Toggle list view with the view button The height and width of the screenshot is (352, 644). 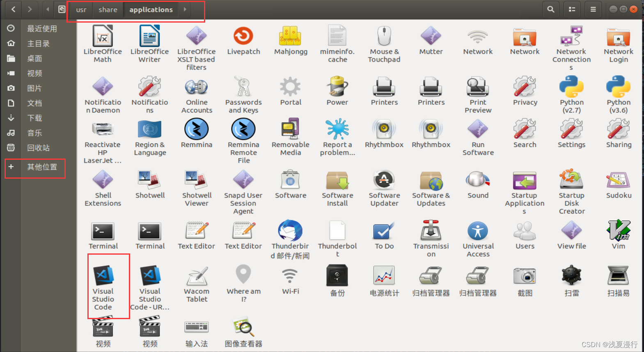point(572,9)
